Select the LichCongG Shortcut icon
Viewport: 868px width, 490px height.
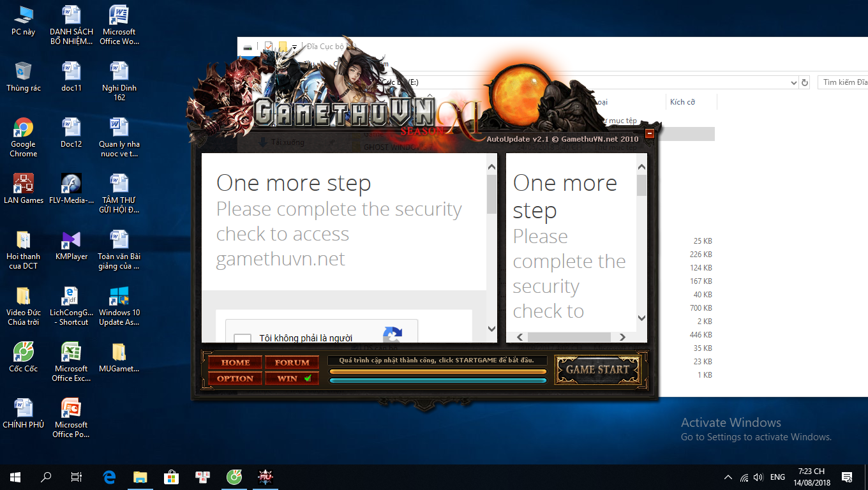[71, 306]
